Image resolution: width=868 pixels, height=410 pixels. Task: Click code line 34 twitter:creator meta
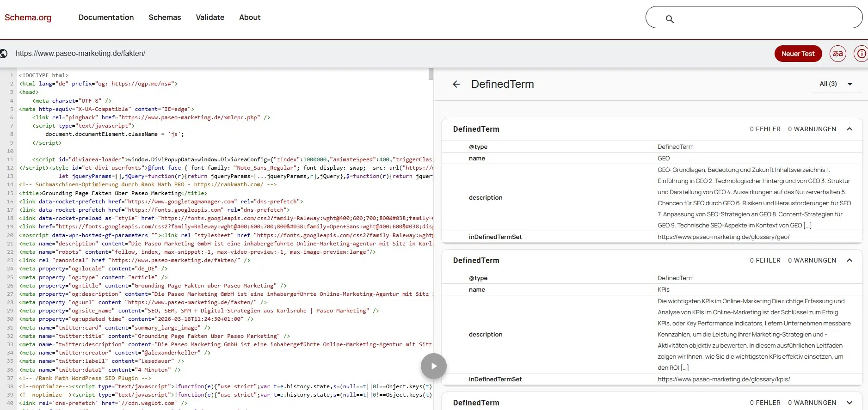[115, 353]
